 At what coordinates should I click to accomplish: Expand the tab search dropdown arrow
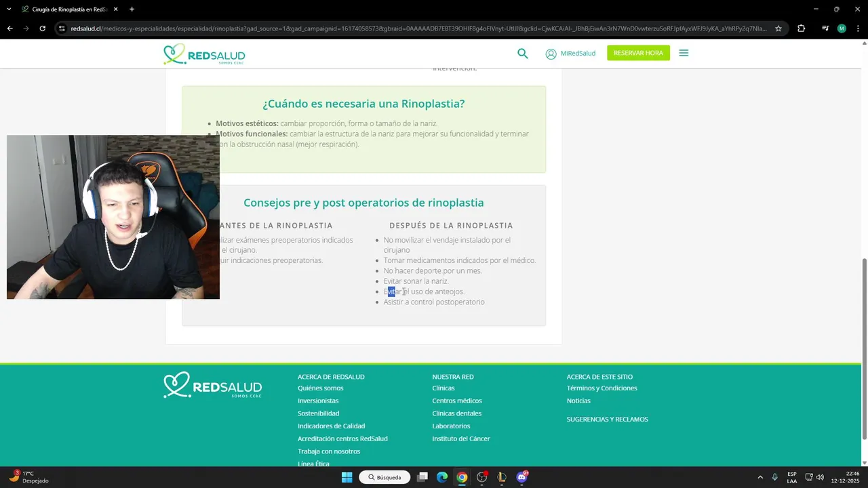[9, 9]
